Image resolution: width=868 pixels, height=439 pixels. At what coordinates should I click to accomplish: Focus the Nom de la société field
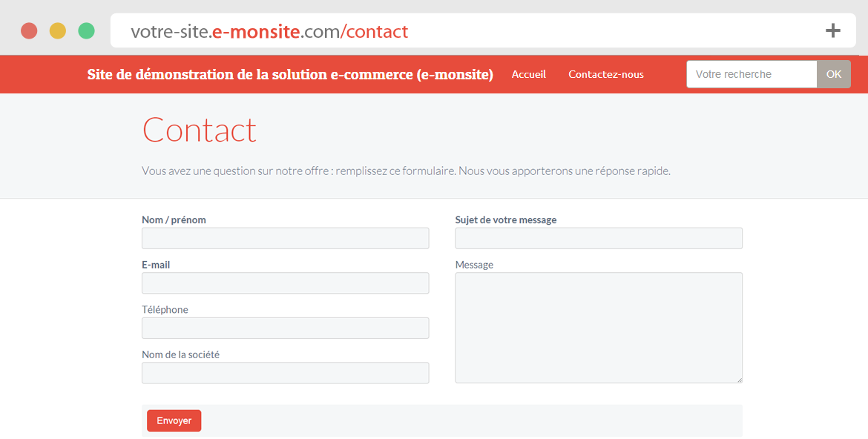pos(285,372)
